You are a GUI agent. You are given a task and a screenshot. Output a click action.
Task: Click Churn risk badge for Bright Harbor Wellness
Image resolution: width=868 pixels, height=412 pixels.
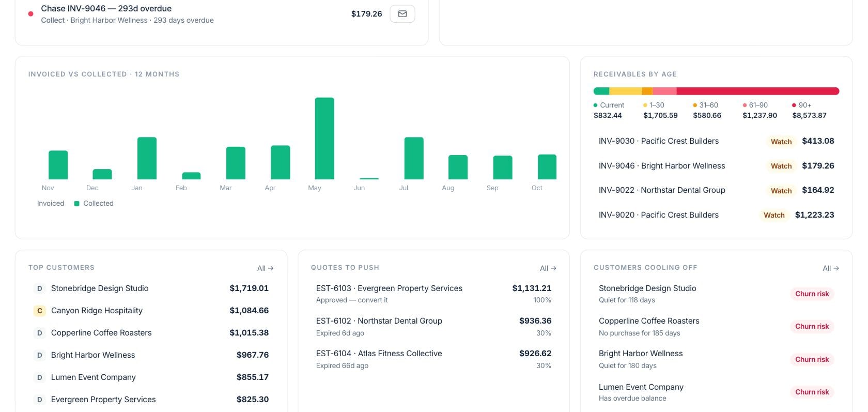point(812,359)
